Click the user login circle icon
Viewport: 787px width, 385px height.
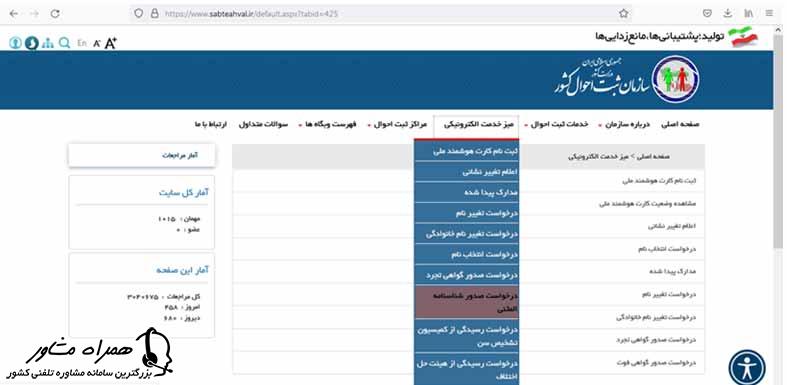point(15,43)
